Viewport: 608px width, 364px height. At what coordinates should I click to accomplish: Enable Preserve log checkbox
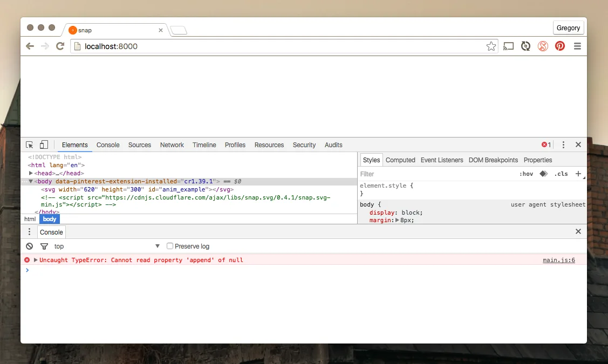pyautogui.click(x=170, y=246)
